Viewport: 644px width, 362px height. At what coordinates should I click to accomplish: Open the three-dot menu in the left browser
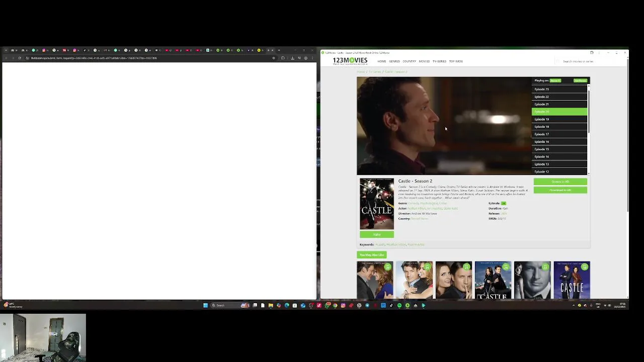312,58
